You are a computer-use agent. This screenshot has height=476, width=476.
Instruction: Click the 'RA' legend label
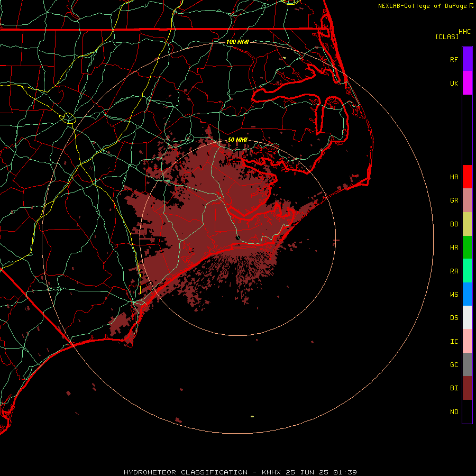coord(454,271)
